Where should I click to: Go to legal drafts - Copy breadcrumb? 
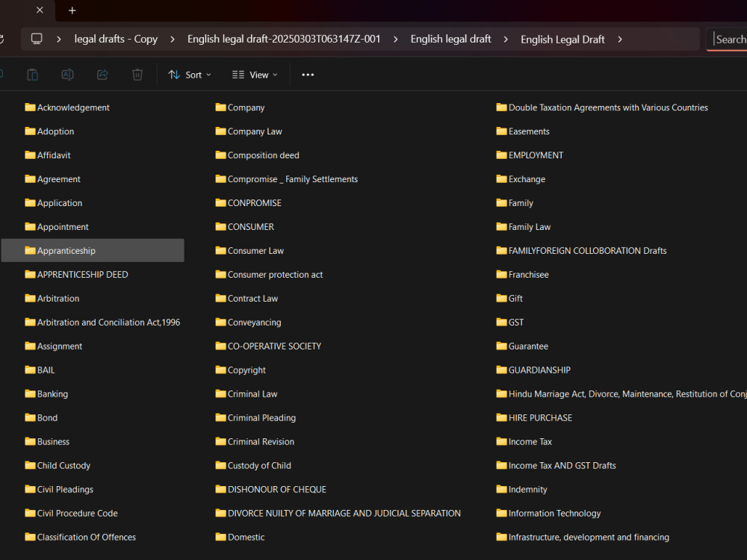[x=116, y=39]
